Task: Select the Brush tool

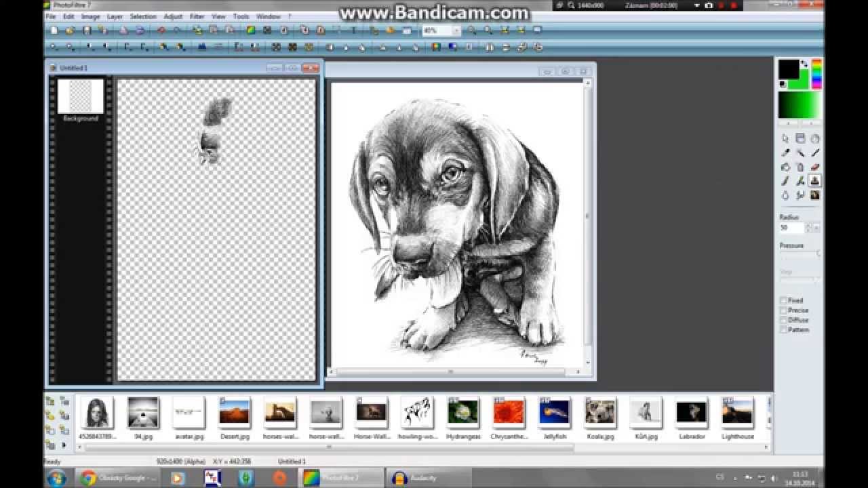Action: pyautogui.click(x=785, y=181)
